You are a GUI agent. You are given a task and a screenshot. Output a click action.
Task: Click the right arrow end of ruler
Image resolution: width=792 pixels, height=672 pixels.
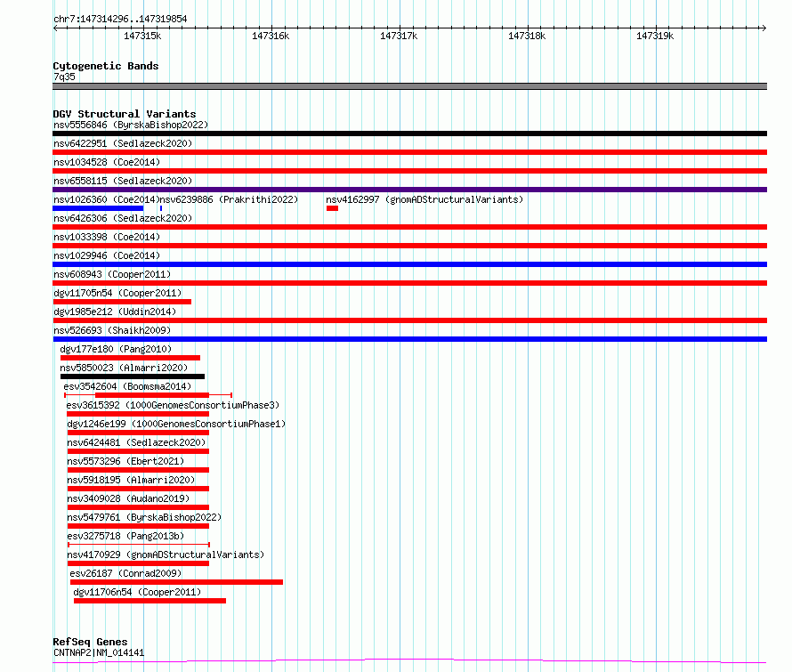tap(764, 28)
